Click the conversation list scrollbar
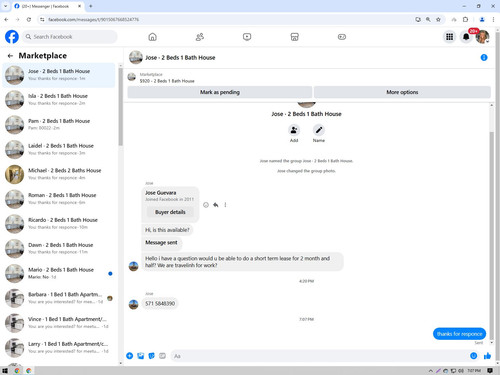The height and width of the screenshot is (375, 500). click(x=121, y=107)
